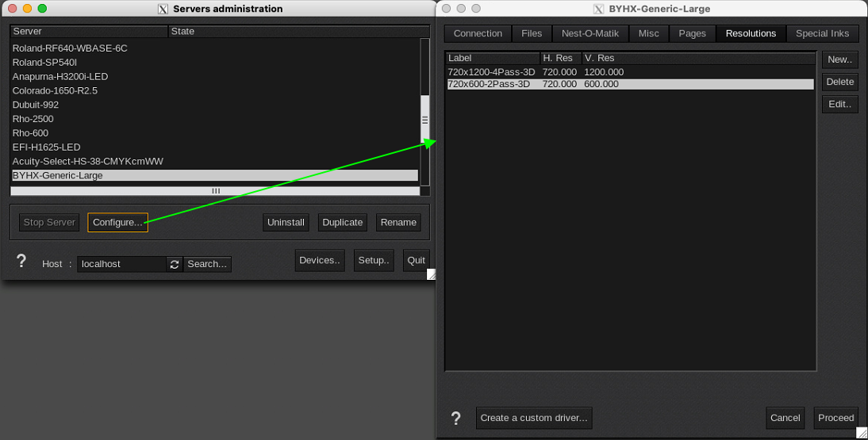Select Anapurna-H3200i-LED in the server list
The image size is (868, 440).
[x=60, y=77]
